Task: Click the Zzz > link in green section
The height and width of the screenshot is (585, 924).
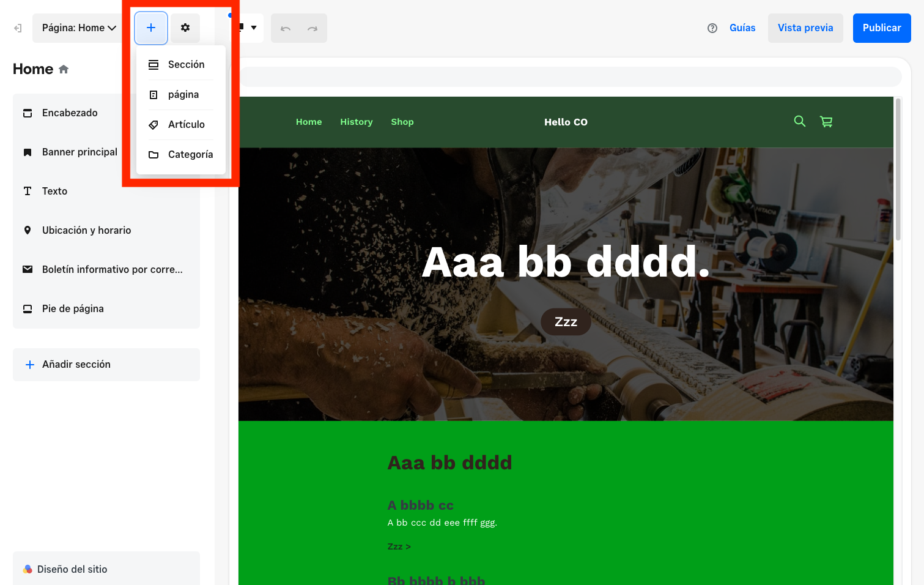Action: 399,546
